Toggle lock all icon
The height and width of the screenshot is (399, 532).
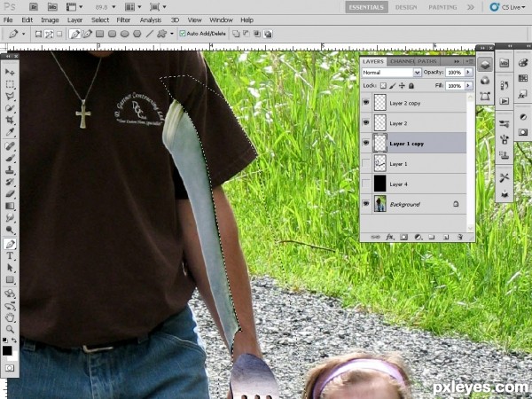pos(411,86)
